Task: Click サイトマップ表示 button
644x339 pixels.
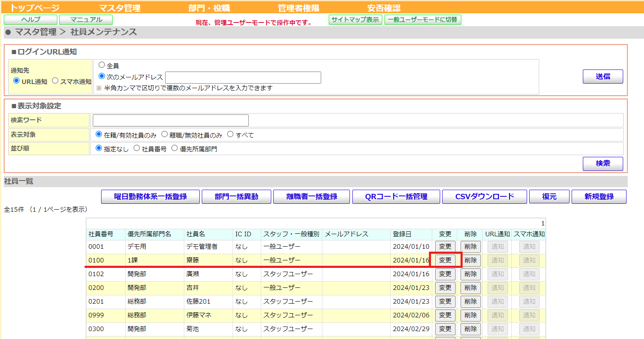Action: point(355,20)
